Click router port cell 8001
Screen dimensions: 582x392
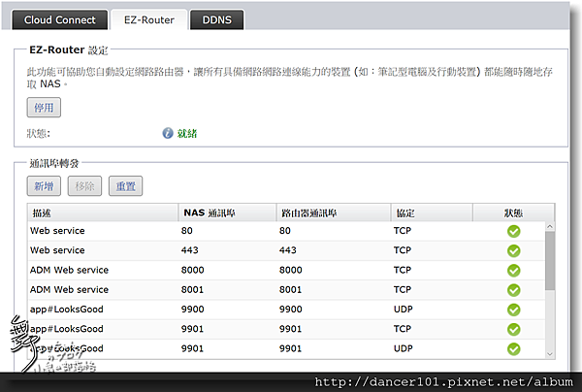click(290, 289)
